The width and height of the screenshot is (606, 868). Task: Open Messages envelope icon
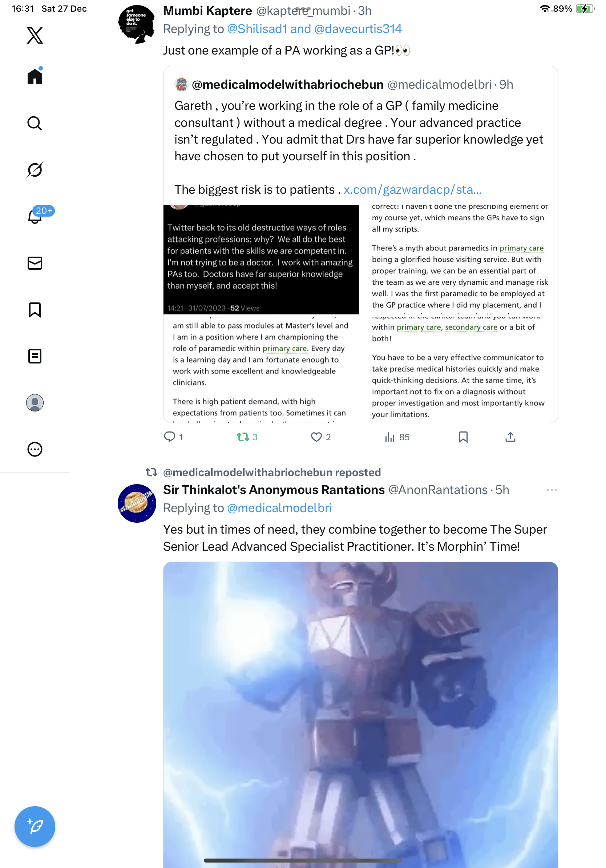(35, 263)
